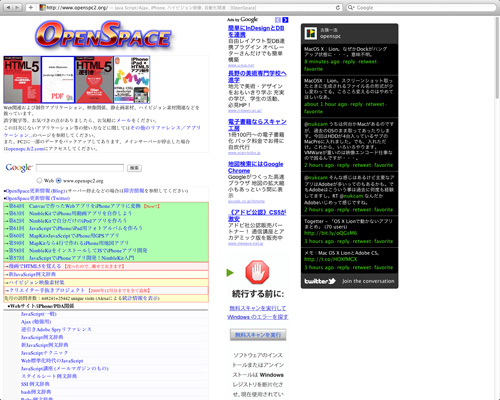Open スタイルシート例文辞典 link

[49, 376]
